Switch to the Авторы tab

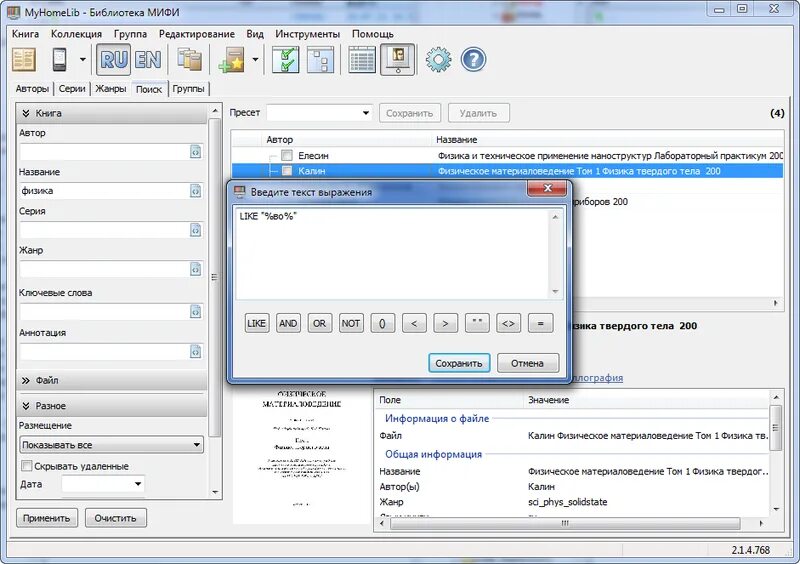click(x=32, y=88)
